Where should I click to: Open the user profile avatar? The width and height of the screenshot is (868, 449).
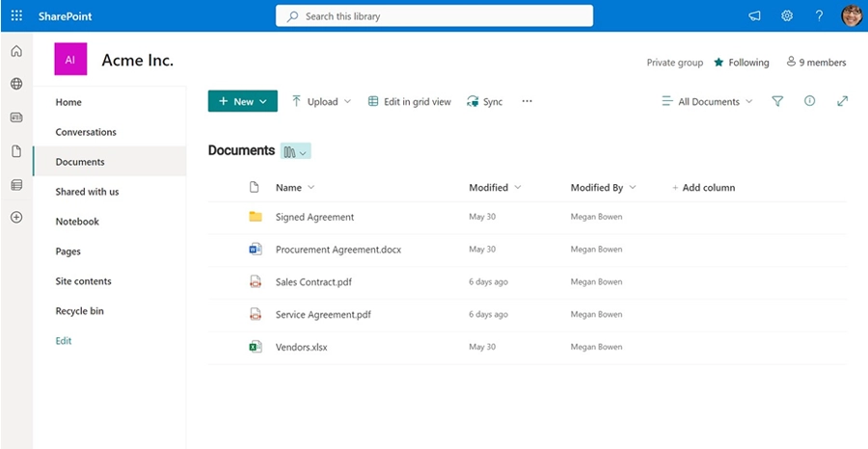[x=852, y=16]
